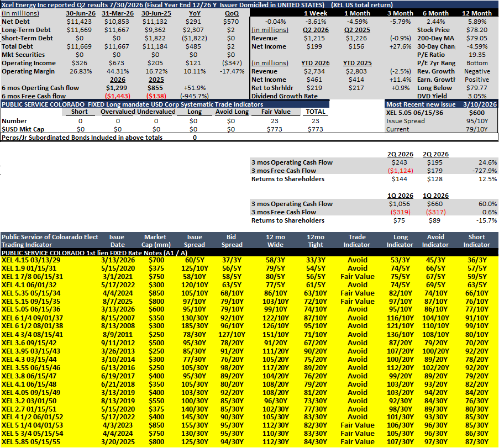Select the Net Debt row label
The width and height of the screenshot is (499, 448).
pyautogui.click(x=15, y=22)
